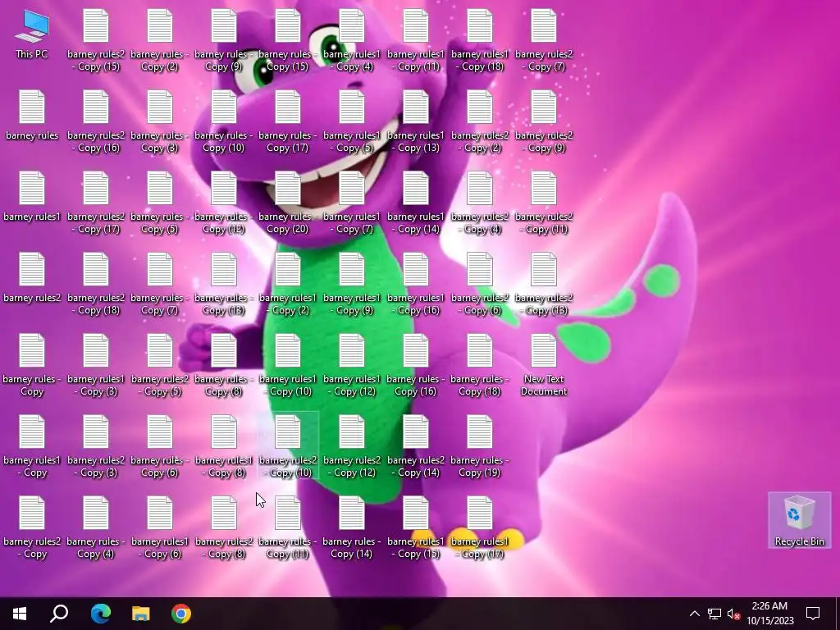Select barney rules2 - Copy (12)
The height and width of the screenshot is (630, 840).
click(352, 447)
